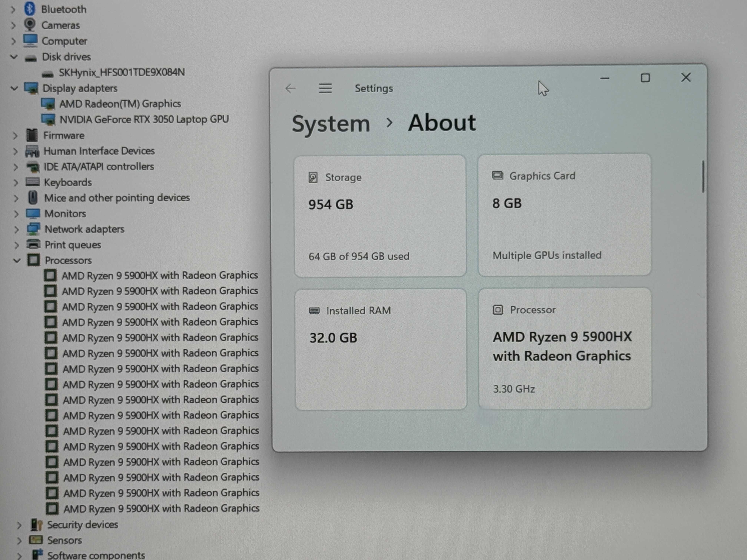Click the Bluetooth category icon
The width and height of the screenshot is (747, 560).
(30, 9)
